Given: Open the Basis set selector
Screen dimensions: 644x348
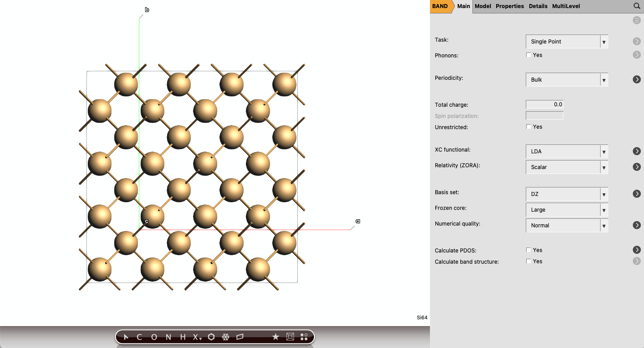Looking at the screenshot, I should pyautogui.click(x=604, y=194).
